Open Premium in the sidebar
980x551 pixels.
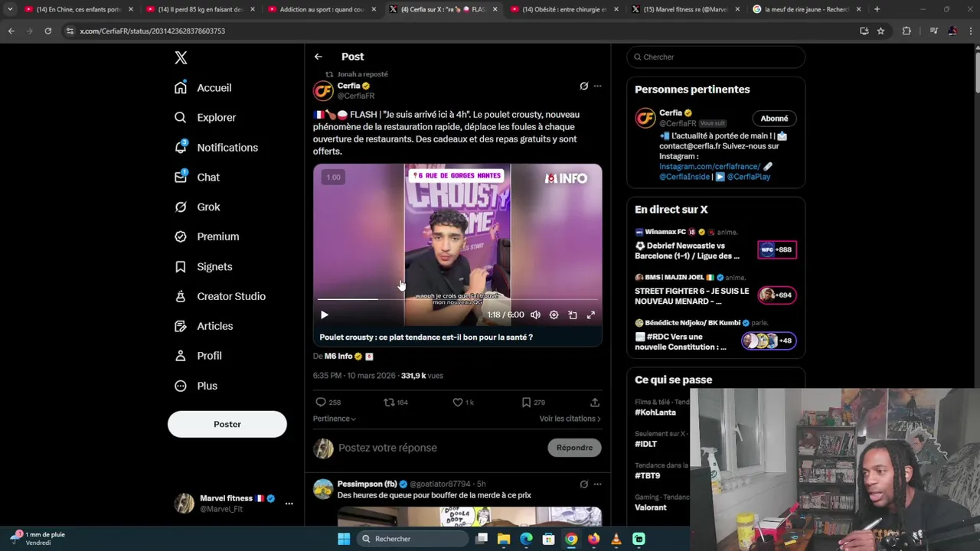tap(207, 236)
